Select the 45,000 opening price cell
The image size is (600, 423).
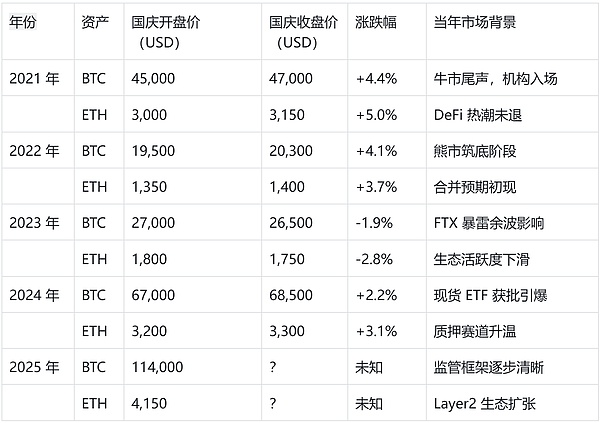point(154,78)
